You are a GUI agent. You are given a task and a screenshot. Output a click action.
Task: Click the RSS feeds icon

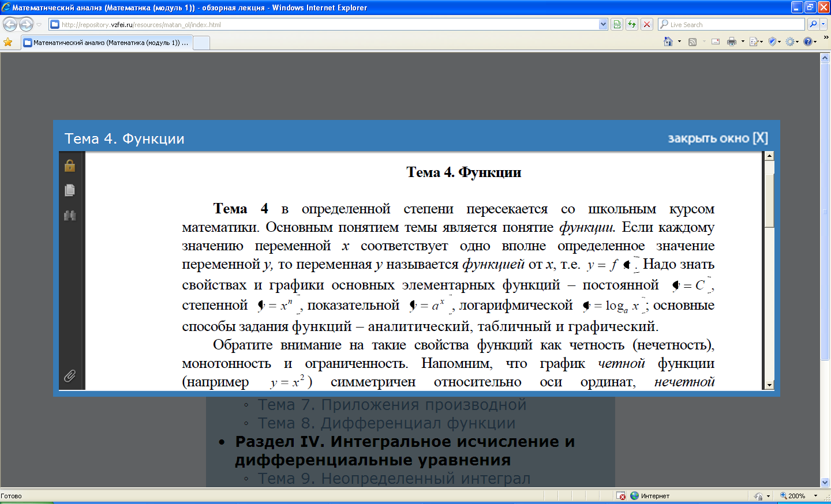pyautogui.click(x=692, y=42)
